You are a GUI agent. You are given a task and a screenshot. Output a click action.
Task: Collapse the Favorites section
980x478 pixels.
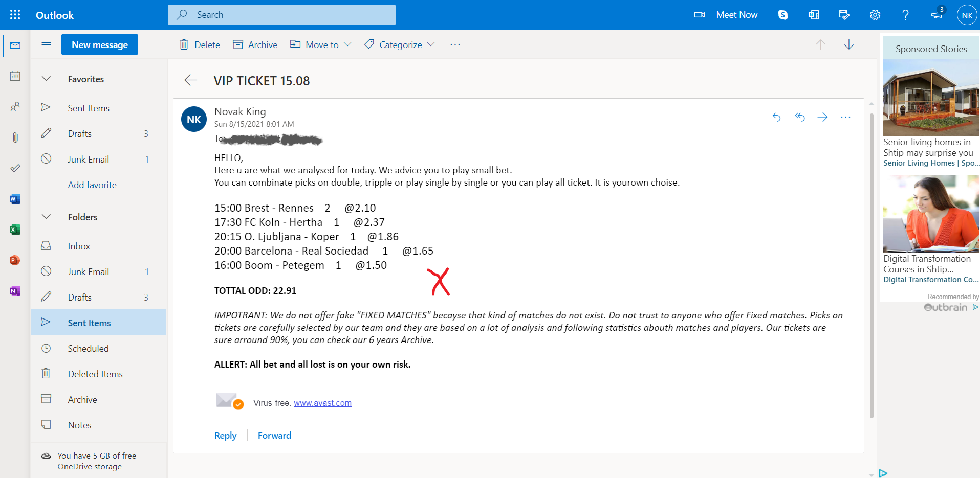pyautogui.click(x=46, y=79)
